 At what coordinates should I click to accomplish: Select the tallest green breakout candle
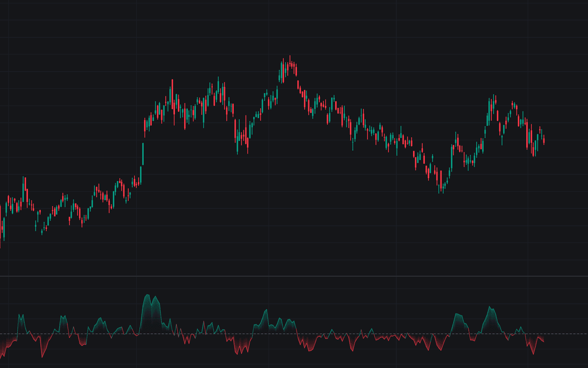[143, 155]
